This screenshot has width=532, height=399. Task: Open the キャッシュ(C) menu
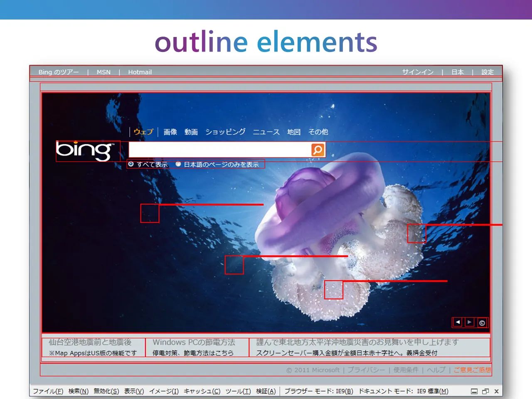coord(202,391)
